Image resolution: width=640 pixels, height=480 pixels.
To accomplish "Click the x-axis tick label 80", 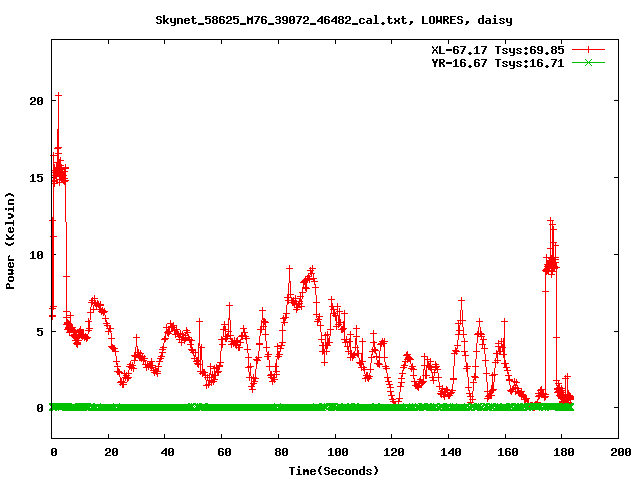I will click(x=281, y=452).
